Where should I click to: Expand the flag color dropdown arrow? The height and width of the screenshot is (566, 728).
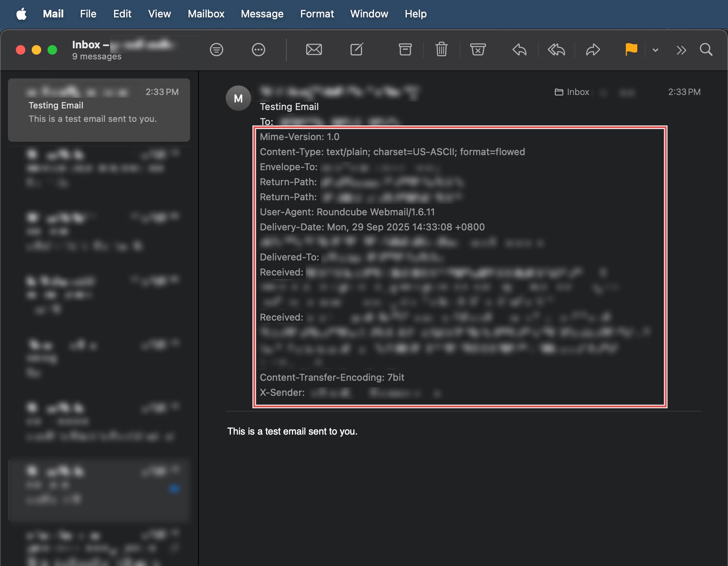[656, 50]
